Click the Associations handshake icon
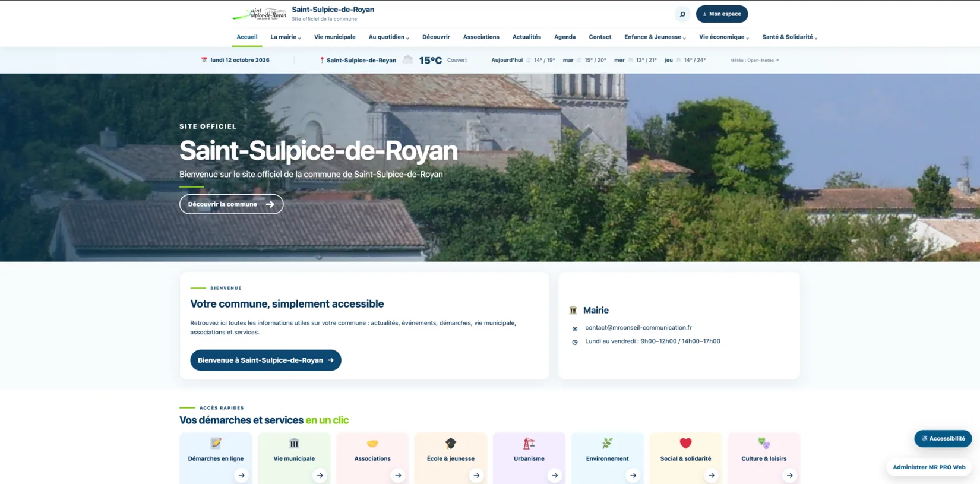 pyautogui.click(x=372, y=443)
